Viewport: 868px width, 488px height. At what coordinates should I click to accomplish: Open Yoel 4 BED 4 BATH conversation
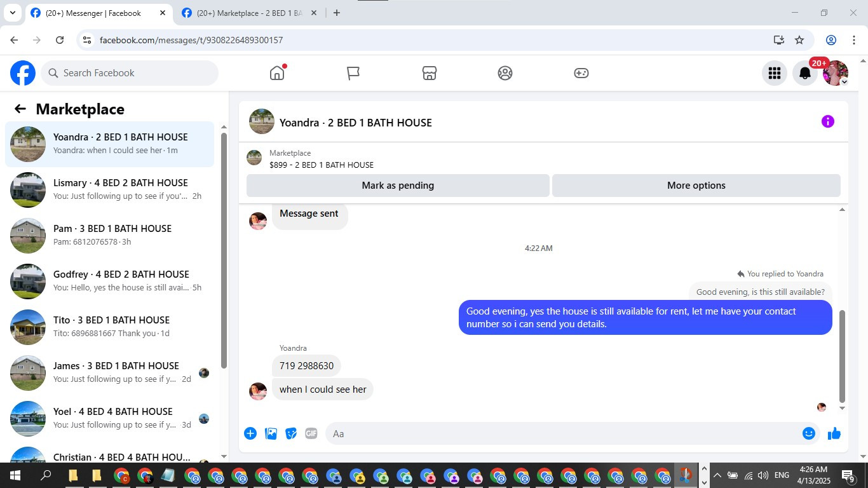pyautogui.click(x=110, y=419)
